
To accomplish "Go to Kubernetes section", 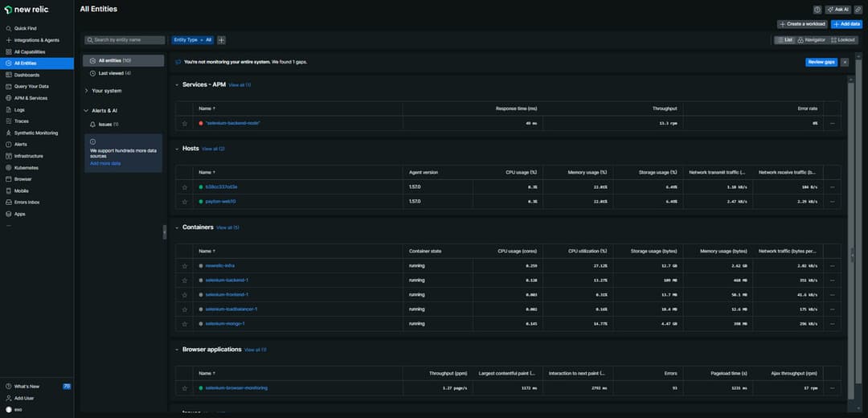I will pos(36,167).
